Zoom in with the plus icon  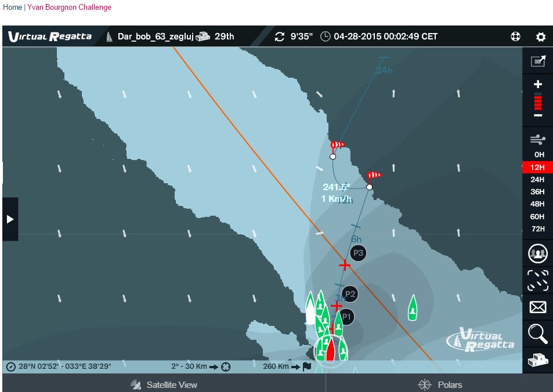coord(538,84)
